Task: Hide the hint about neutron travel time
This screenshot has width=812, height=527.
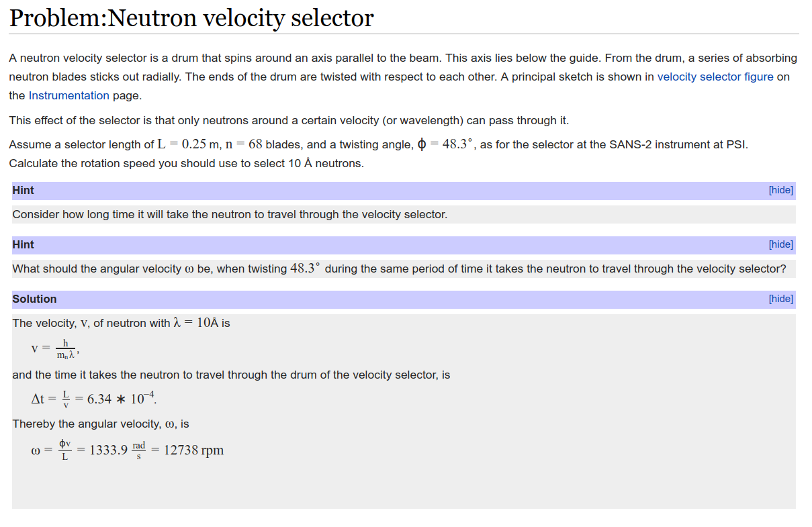Action: point(780,190)
